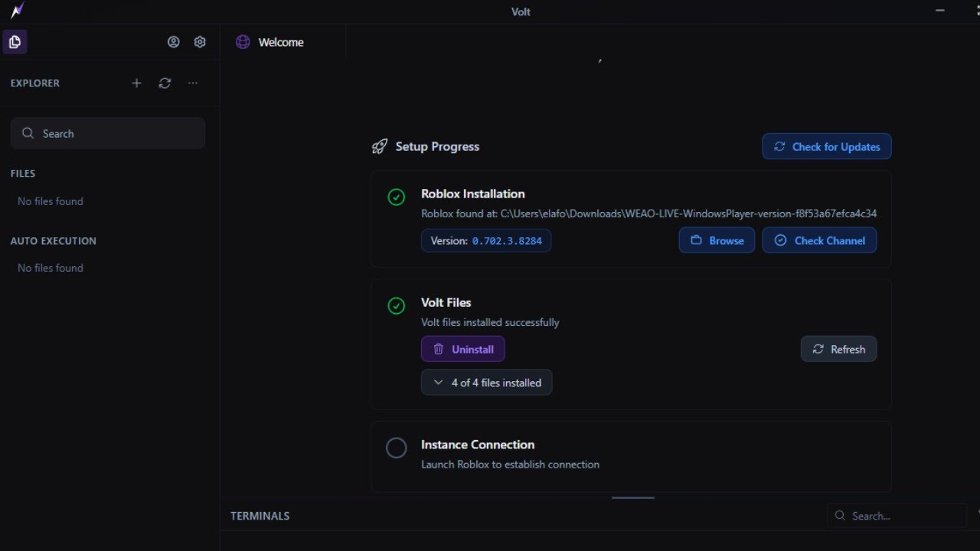Click the Instance Connection heading
Image resolution: width=980 pixels, height=551 pixels.
tap(478, 445)
